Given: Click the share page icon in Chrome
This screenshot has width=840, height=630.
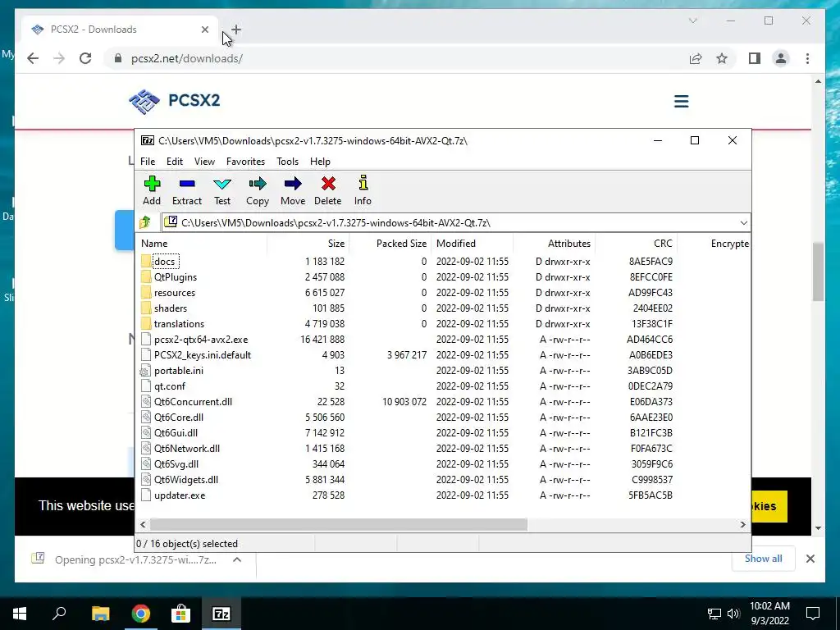Looking at the screenshot, I should click(x=696, y=58).
